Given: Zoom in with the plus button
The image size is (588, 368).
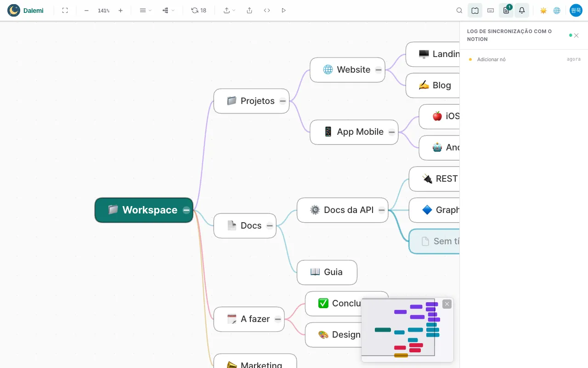Looking at the screenshot, I should point(120,10).
